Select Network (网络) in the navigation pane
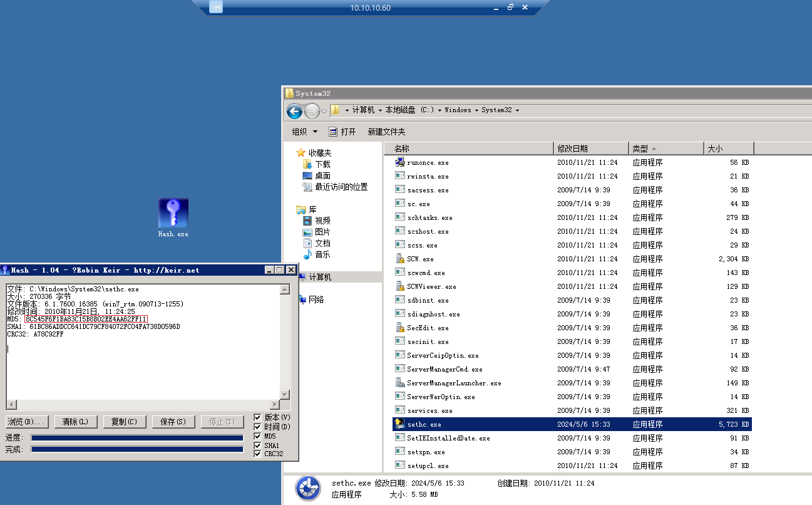This screenshot has height=505, width=812. (316, 299)
